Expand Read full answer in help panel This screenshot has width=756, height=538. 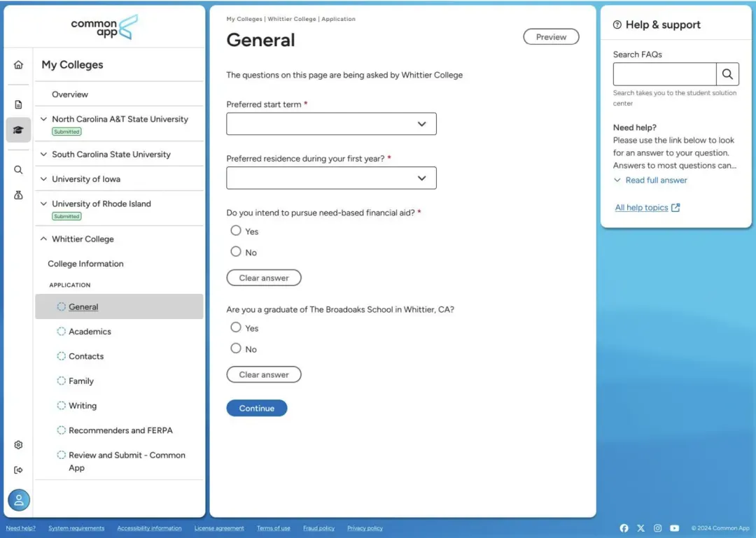pos(650,180)
